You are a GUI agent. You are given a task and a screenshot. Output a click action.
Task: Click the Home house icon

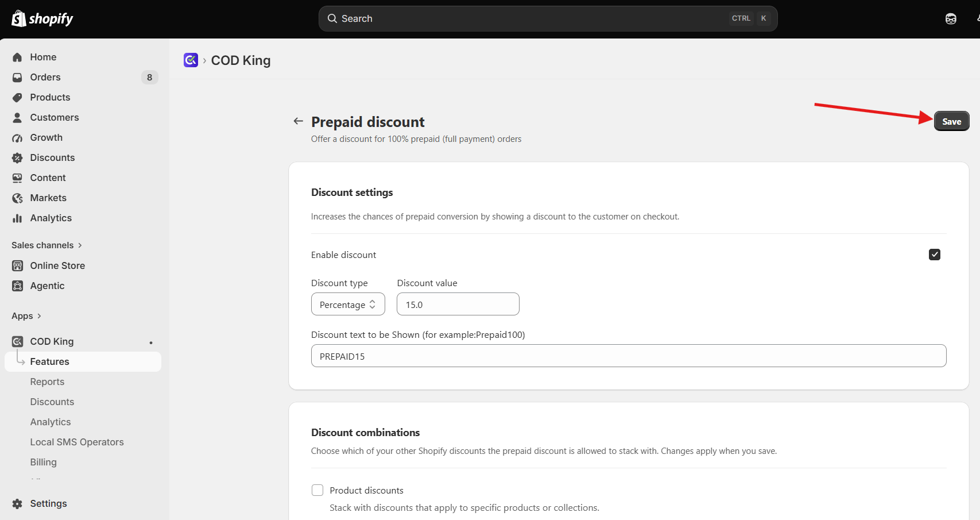pyautogui.click(x=18, y=57)
